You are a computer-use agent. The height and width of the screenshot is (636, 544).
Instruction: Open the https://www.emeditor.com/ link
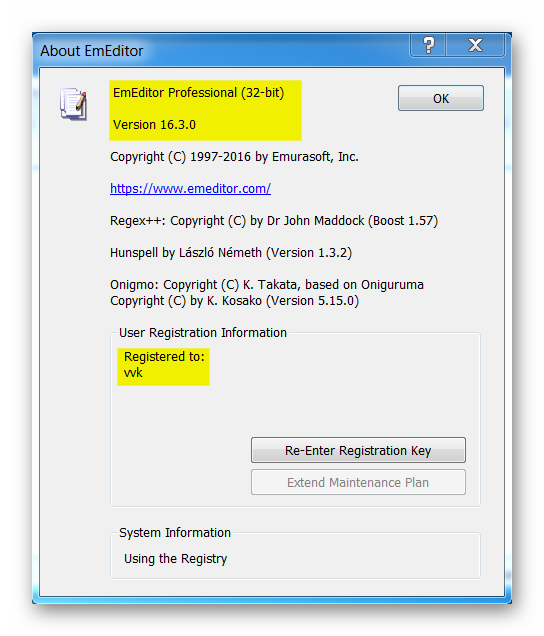click(190, 189)
